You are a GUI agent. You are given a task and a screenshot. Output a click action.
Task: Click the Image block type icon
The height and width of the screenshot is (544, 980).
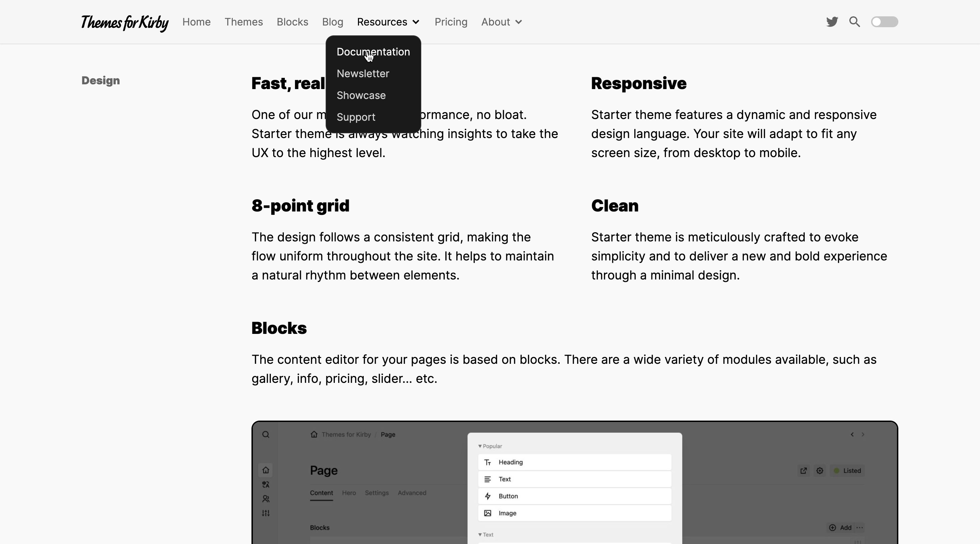pos(488,512)
